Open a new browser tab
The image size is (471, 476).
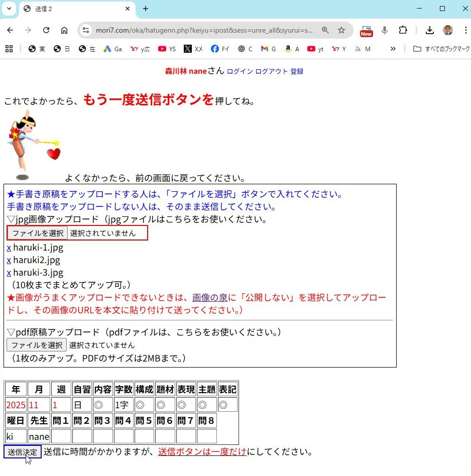[x=146, y=9]
